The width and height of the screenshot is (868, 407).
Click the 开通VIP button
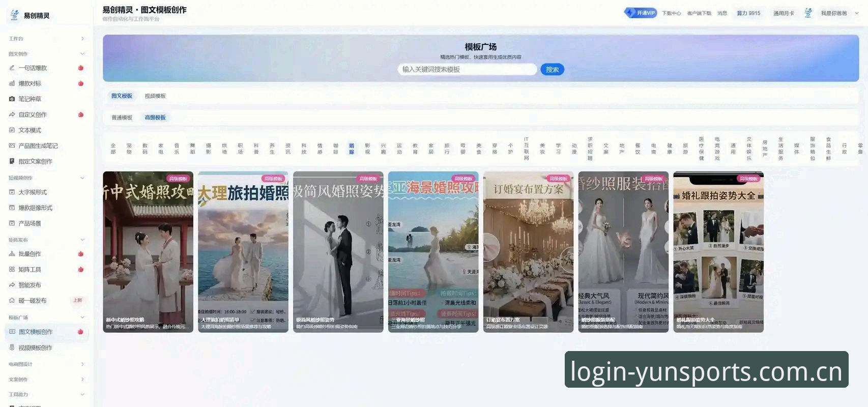coord(641,13)
